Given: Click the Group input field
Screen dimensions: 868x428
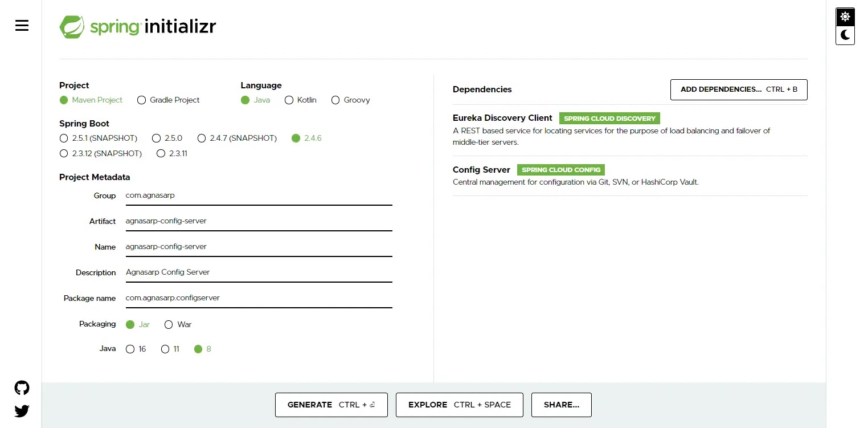Looking at the screenshot, I should click(259, 195).
